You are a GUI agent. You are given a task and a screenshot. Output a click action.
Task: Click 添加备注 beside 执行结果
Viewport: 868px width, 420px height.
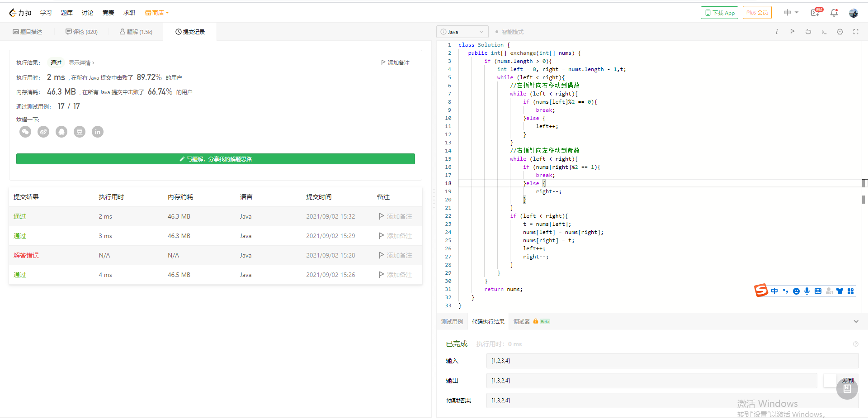point(395,62)
